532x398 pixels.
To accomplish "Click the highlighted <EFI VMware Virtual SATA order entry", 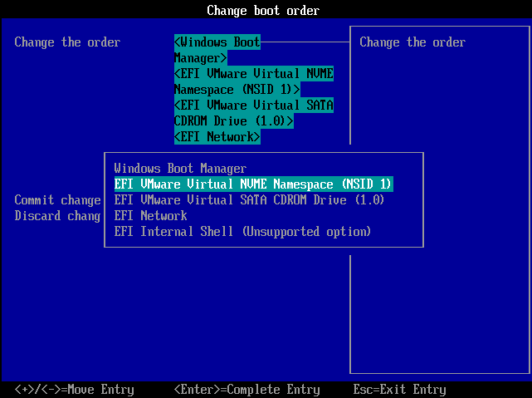I will pos(254,113).
